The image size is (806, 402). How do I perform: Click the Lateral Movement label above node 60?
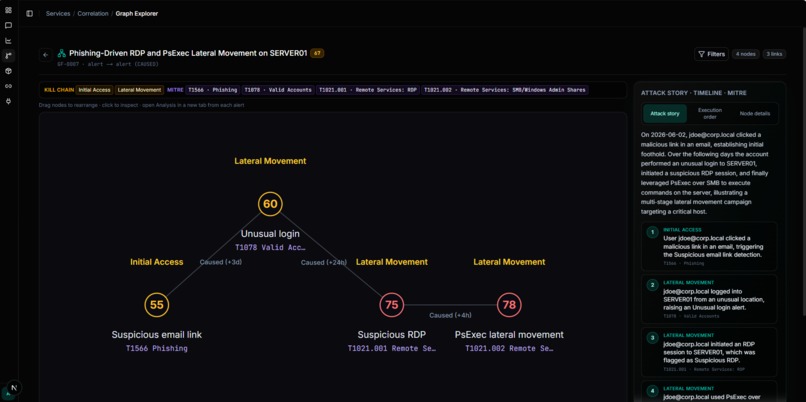tap(270, 161)
